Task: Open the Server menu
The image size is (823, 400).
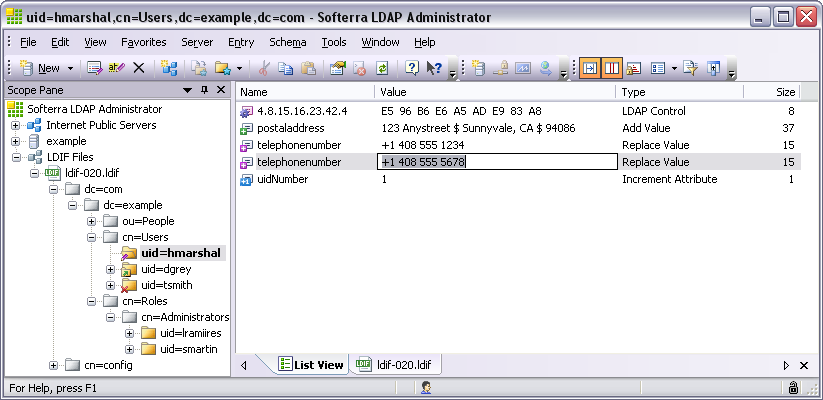Action: pyautogui.click(x=197, y=42)
